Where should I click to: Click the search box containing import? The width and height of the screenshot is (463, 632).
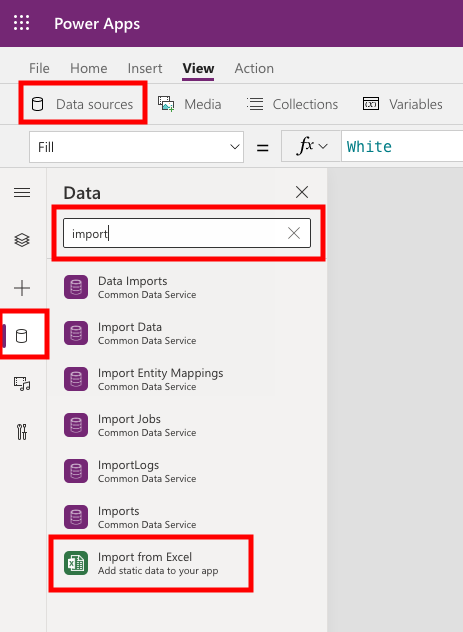pyautogui.click(x=187, y=233)
